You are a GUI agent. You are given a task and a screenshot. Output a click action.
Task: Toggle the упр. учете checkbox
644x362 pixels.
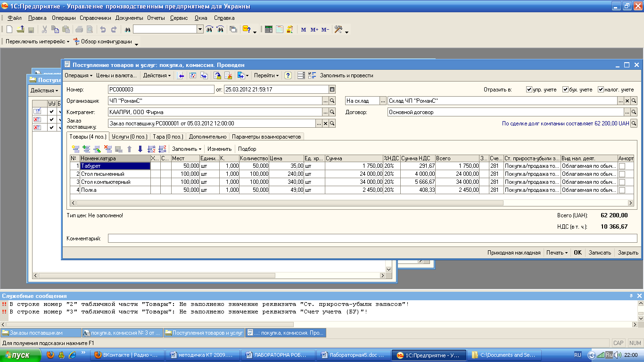click(x=529, y=90)
